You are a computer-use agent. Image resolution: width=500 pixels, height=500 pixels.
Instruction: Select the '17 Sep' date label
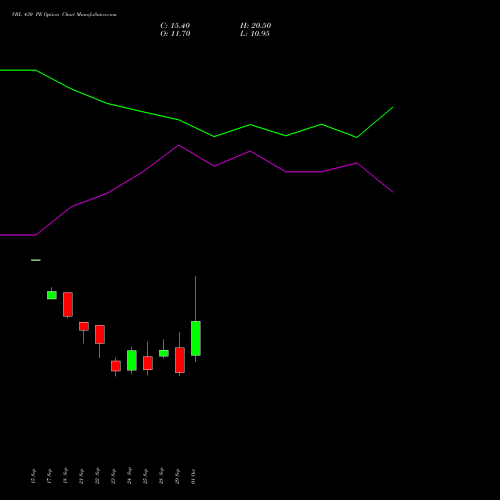49,476
